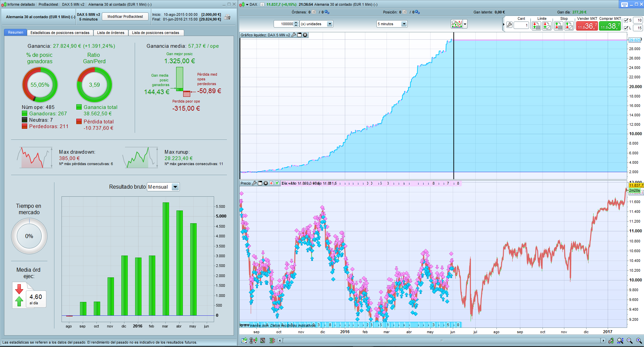The width and height of the screenshot is (644, 347).
Task: Click the zoom in magnifier icon
Action: click(x=639, y=341)
